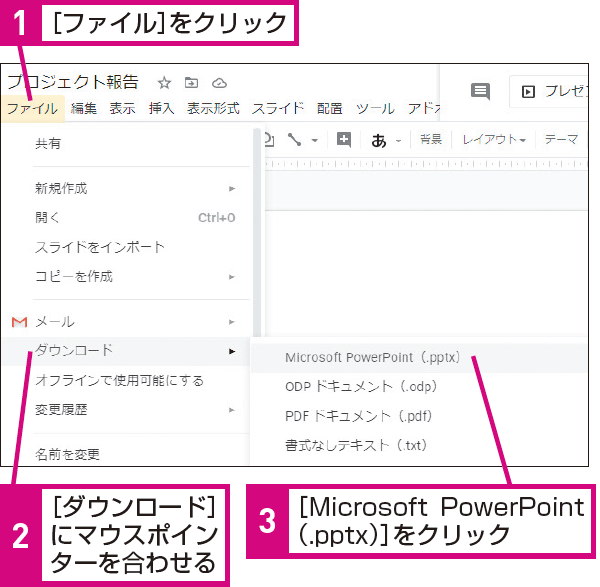
Task: Open the 表示形式 menu
Action: [x=213, y=108]
